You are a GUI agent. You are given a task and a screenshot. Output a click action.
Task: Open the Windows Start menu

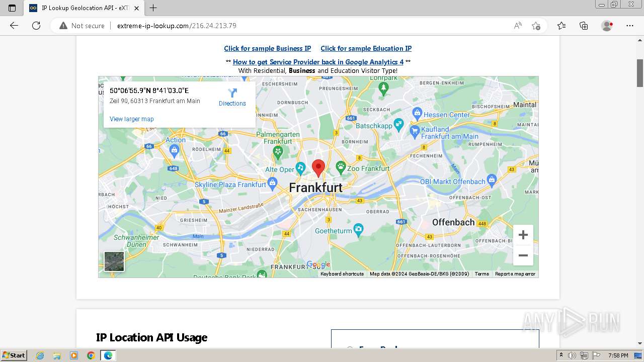pyautogui.click(x=14, y=355)
